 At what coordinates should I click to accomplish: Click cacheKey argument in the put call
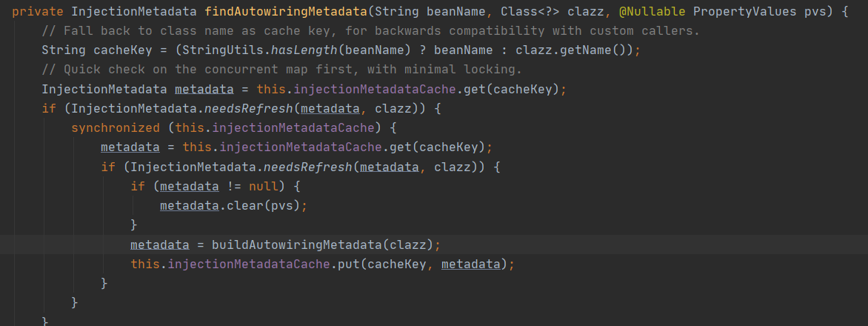coord(396,264)
